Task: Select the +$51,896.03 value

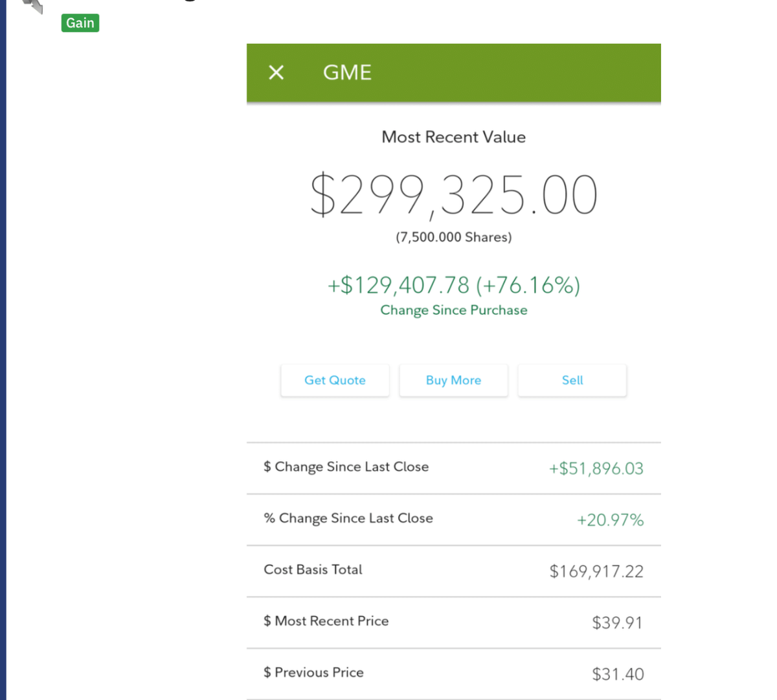Action: coord(596,469)
